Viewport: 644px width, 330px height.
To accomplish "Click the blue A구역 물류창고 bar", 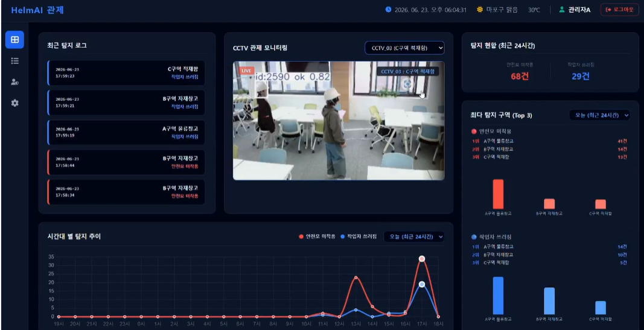I will click(498, 296).
